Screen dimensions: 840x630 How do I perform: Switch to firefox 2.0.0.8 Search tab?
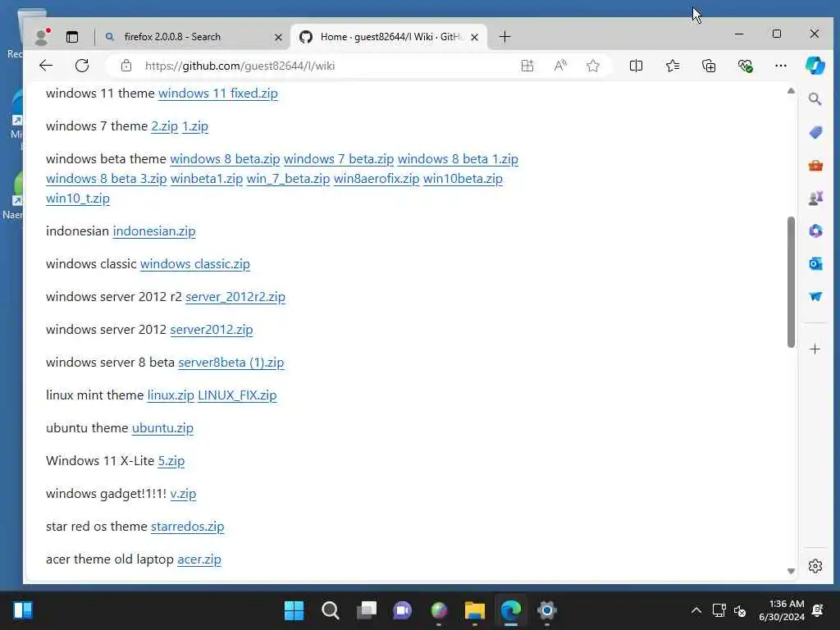(194, 37)
